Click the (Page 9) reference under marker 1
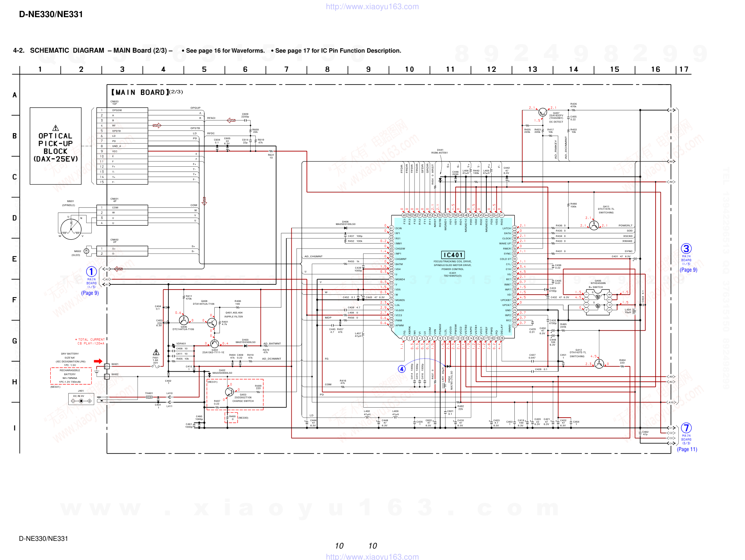The image size is (745, 560). point(90,293)
